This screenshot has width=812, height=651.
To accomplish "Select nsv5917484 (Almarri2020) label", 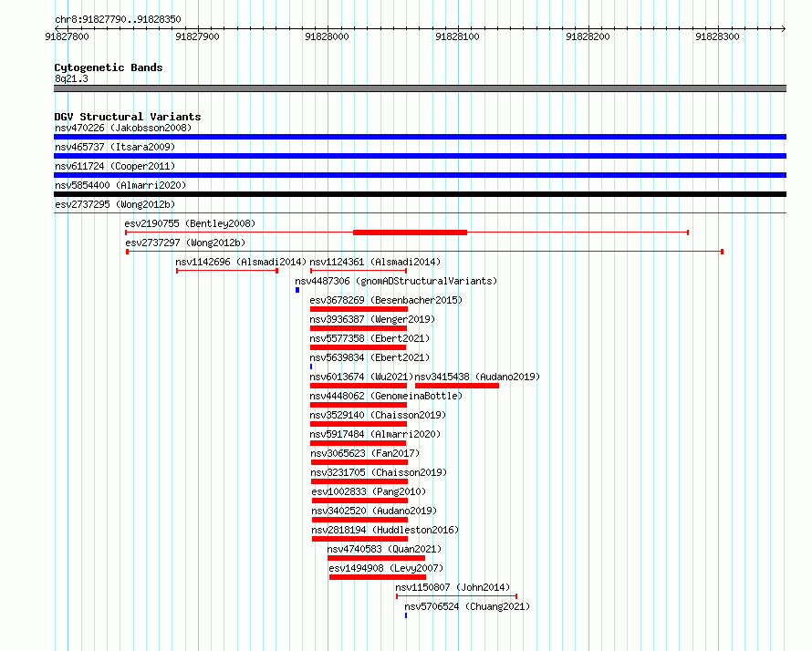I will pyautogui.click(x=375, y=434).
